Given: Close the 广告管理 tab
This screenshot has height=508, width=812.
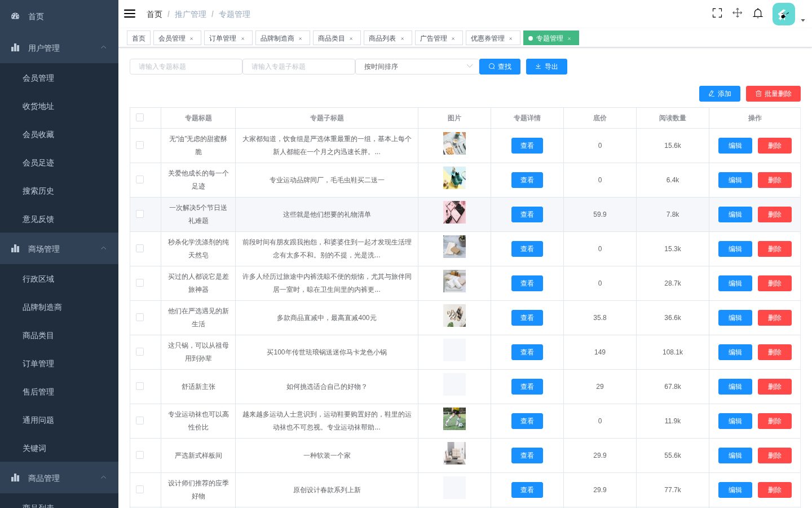Looking at the screenshot, I should [453, 38].
